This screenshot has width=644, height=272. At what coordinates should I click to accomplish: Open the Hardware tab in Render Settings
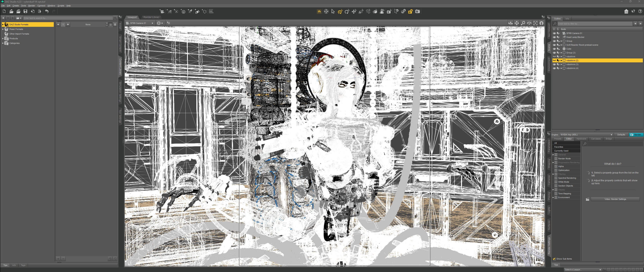(581, 139)
